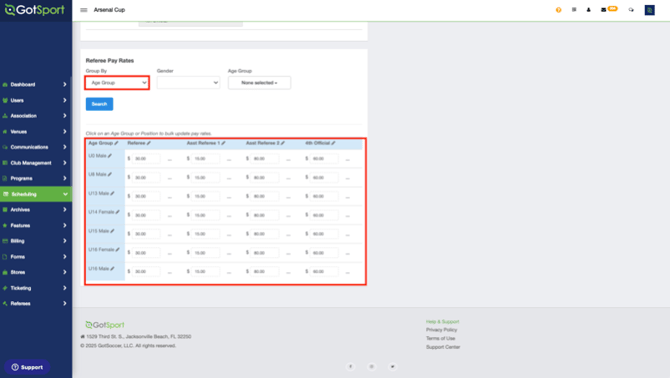The width and height of the screenshot is (670, 378).
Task: Collapse the Scheduling chevron in sidebar
Action: coord(65,194)
